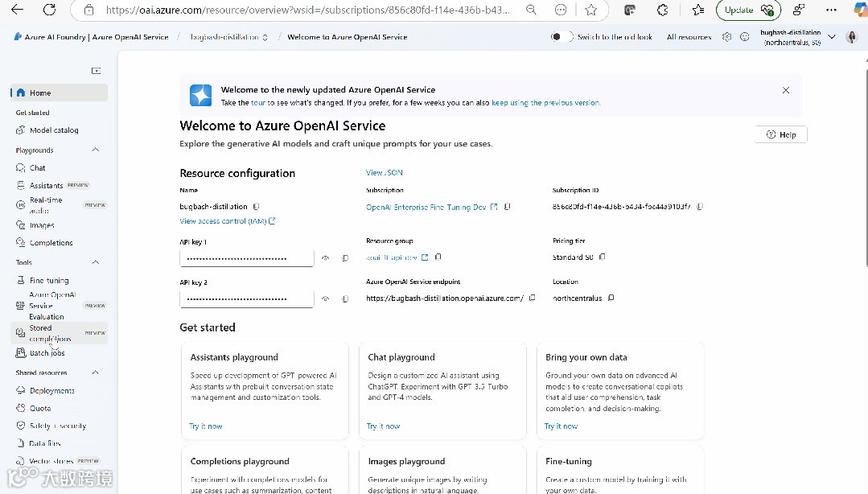This screenshot has height=494, width=868.
Task: Reload the page with refresh icon
Action: pyautogui.click(x=50, y=10)
